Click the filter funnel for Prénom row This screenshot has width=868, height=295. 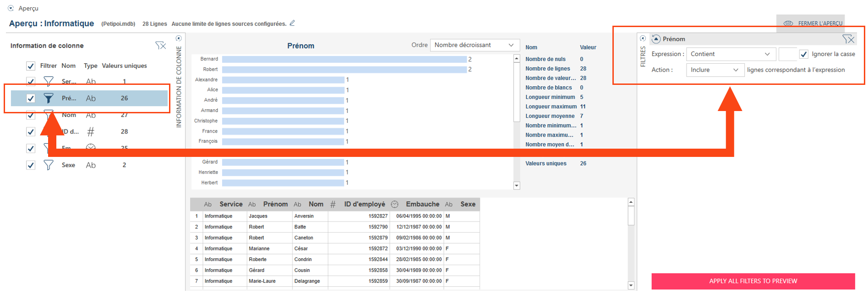coord(48,98)
